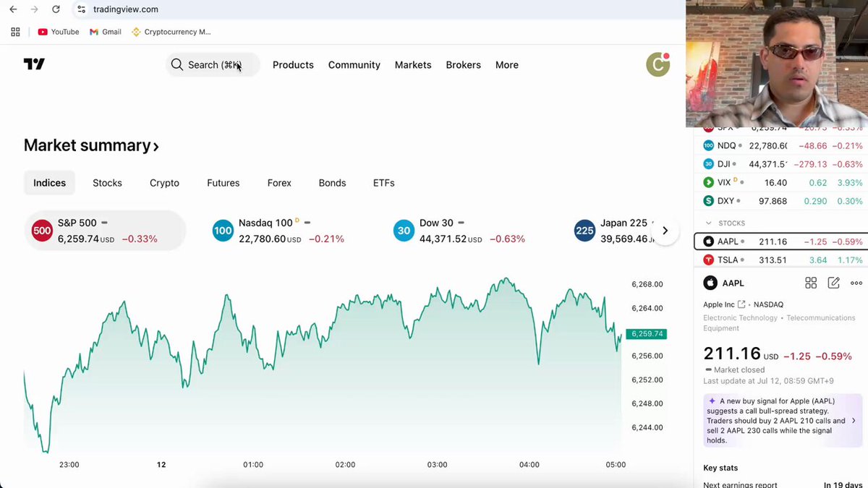Click the Key stats heading

pyautogui.click(x=720, y=468)
